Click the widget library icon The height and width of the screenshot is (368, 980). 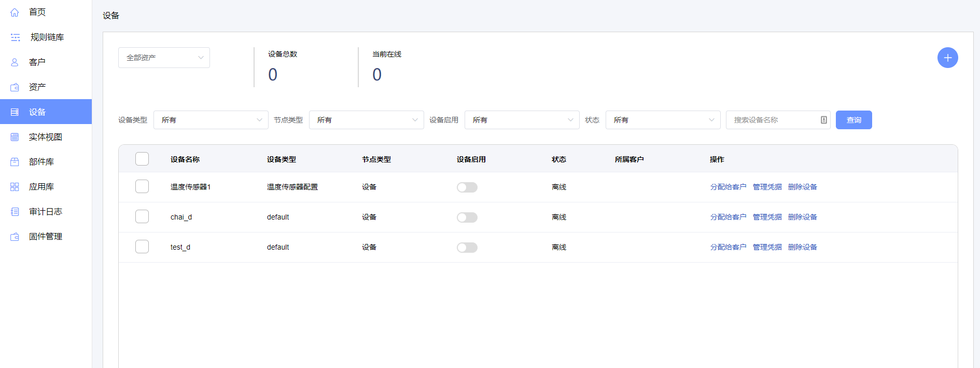click(x=15, y=161)
